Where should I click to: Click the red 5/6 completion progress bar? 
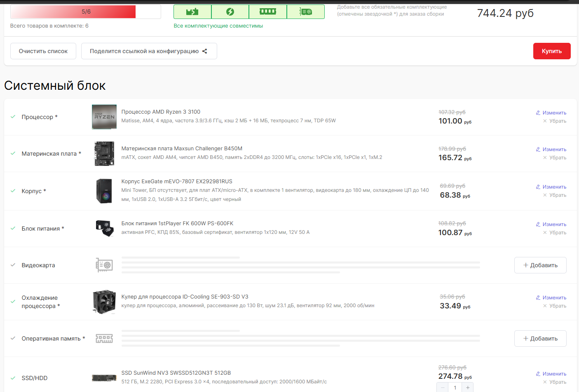pos(86,12)
